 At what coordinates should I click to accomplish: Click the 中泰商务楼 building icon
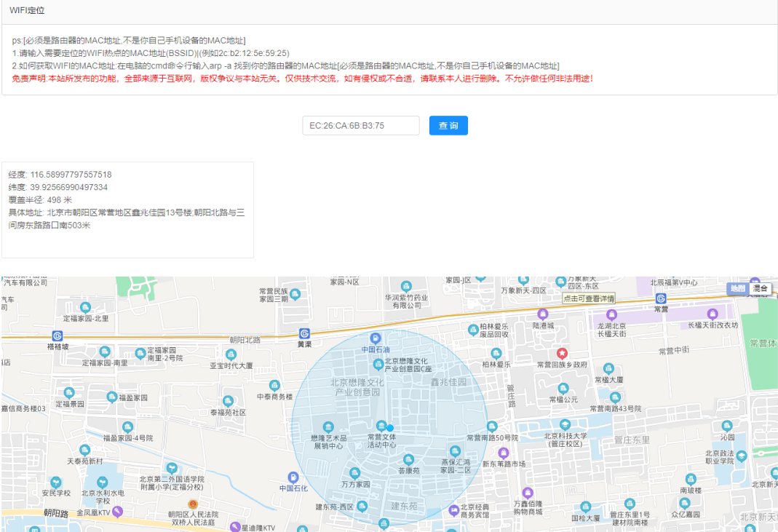click(274, 386)
